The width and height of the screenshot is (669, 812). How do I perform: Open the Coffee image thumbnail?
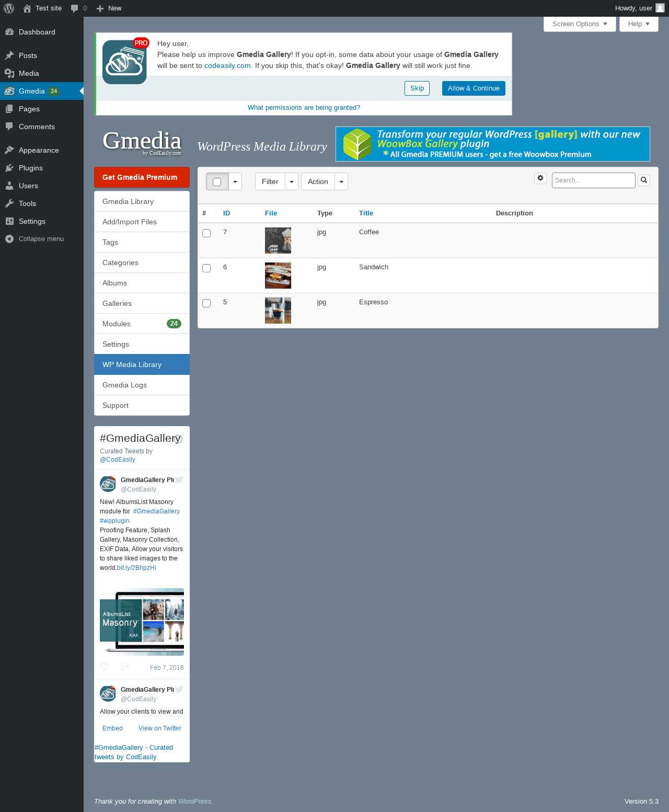pos(278,241)
